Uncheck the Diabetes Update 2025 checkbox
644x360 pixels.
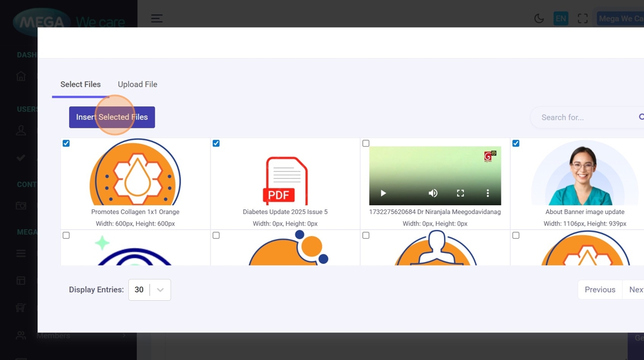pos(216,143)
